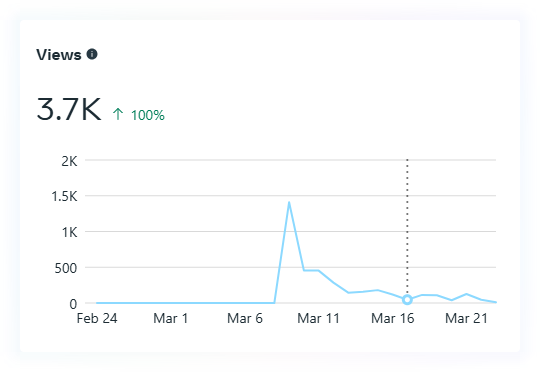Click the Mar 11 axis label
Viewport: 560px width, 392px height.
tap(319, 318)
